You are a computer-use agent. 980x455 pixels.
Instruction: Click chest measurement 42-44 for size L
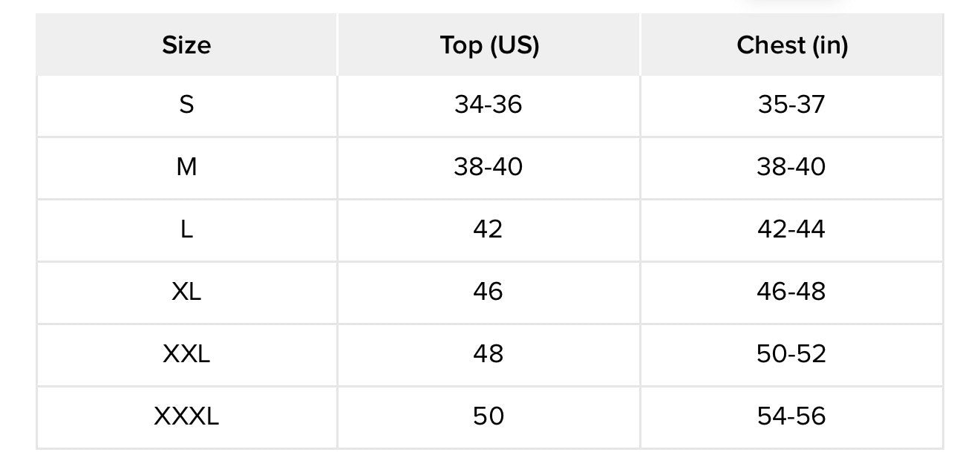point(791,229)
